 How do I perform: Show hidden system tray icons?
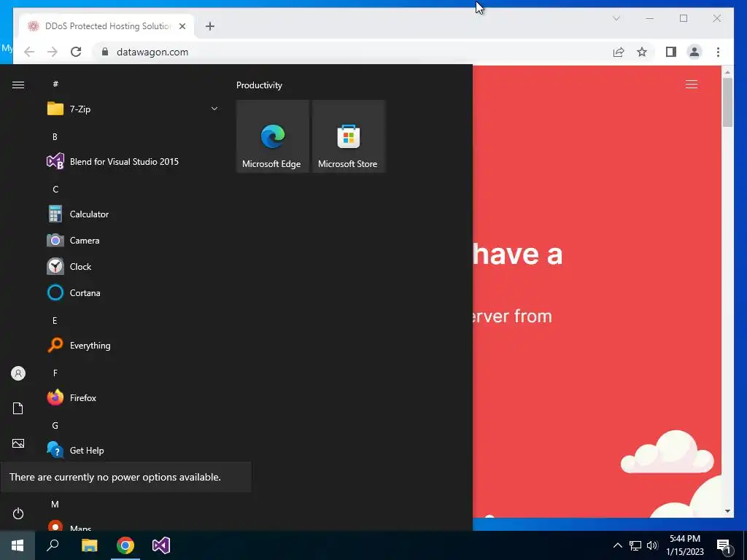[617, 545]
